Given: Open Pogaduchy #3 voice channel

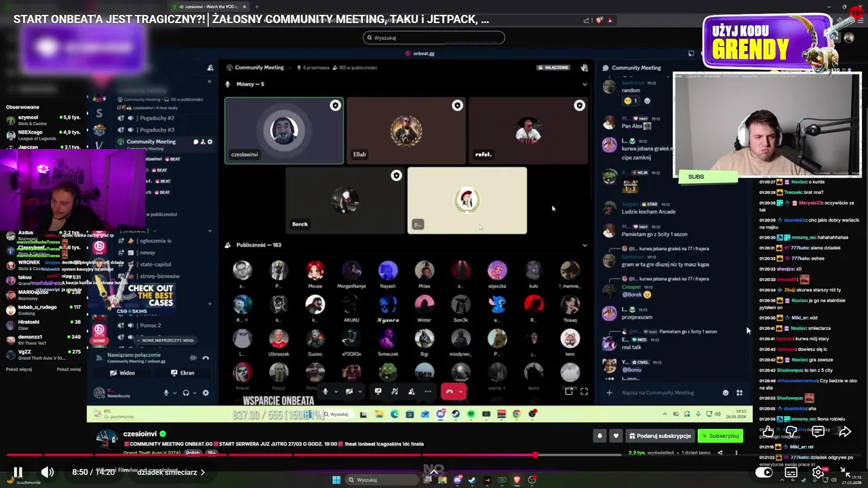Looking at the screenshot, I should pos(157,129).
